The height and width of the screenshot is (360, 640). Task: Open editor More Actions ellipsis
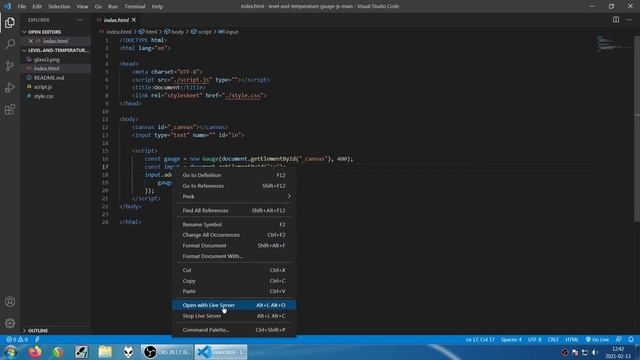629,20
